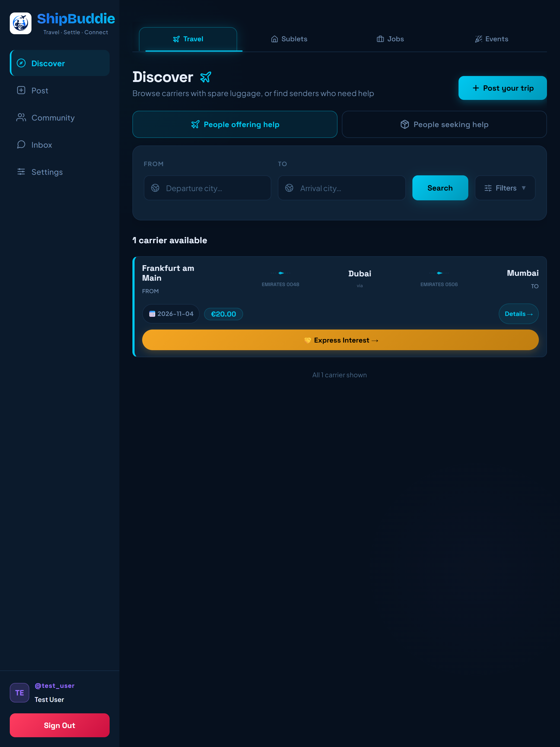This screenshot has height=747, width=560.
Task: Click the party popper icon in Events tab
Action: [x=478, y=39]
